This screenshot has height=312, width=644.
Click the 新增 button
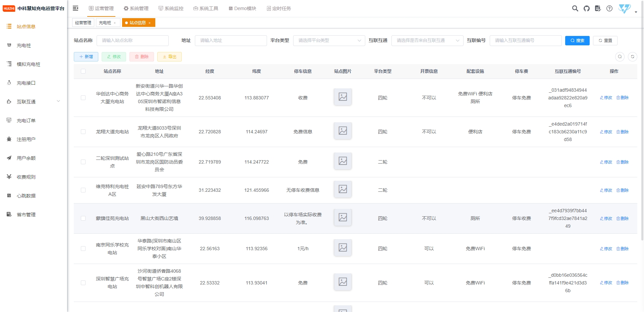coord(86,57)
